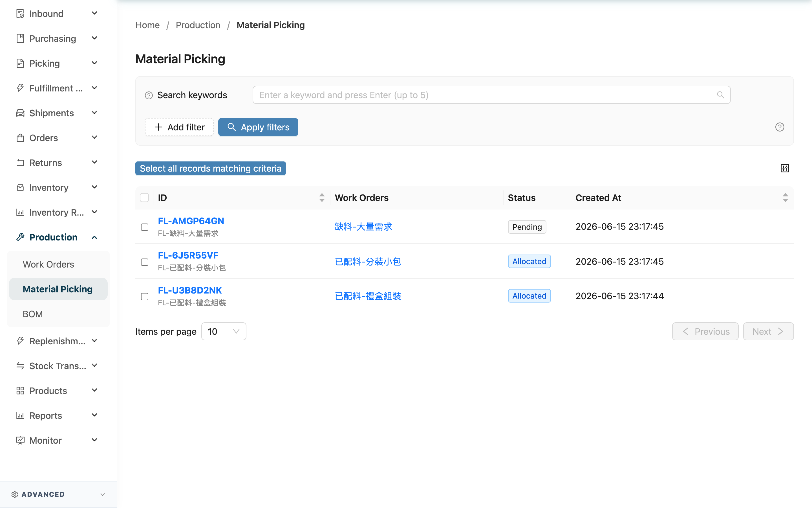Open the column settings icon above table

pyautogui.click(x=784, y=168)
